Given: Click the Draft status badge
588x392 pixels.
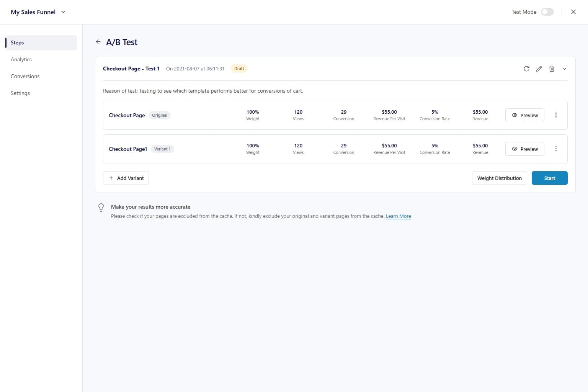Looking at the screenshot, I should (x=239, y=69).
